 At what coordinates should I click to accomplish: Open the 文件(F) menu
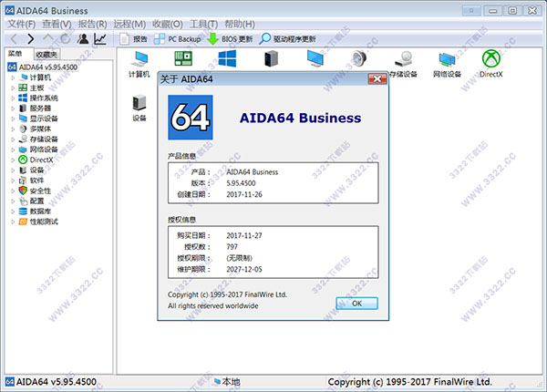tap(22, 24)
